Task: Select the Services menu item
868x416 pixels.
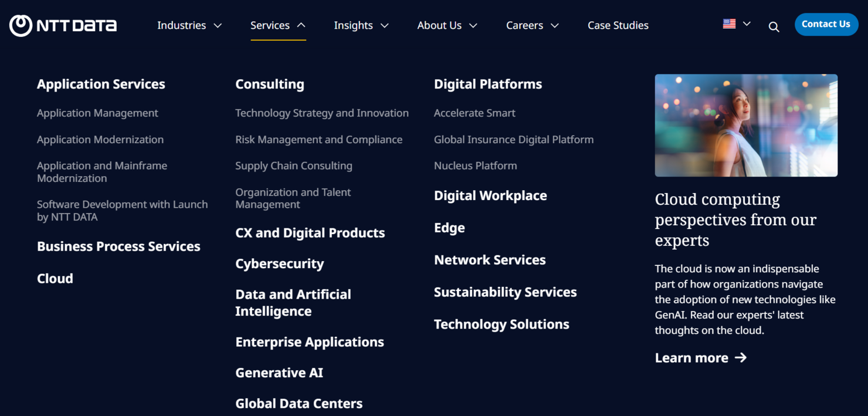Action: tap(270, 25)
